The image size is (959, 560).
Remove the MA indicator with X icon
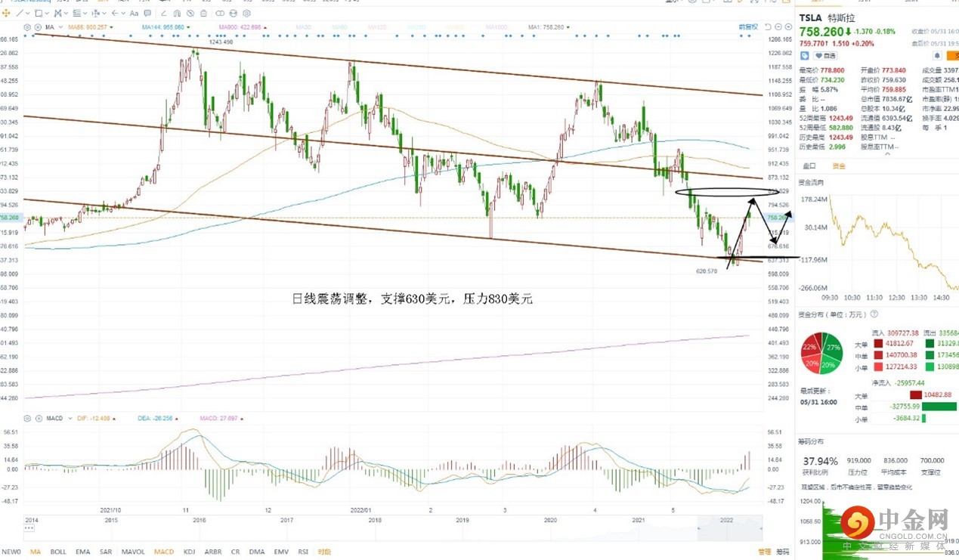pyautogui.click(x=38, y=27)
